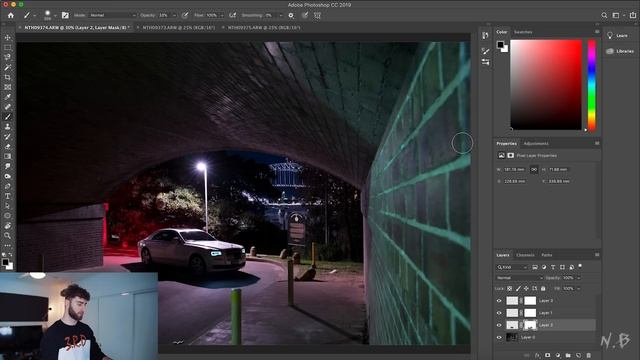640x360 pixels.
Task: Open the layer blend mode dropdown
Action: [519, 278]
